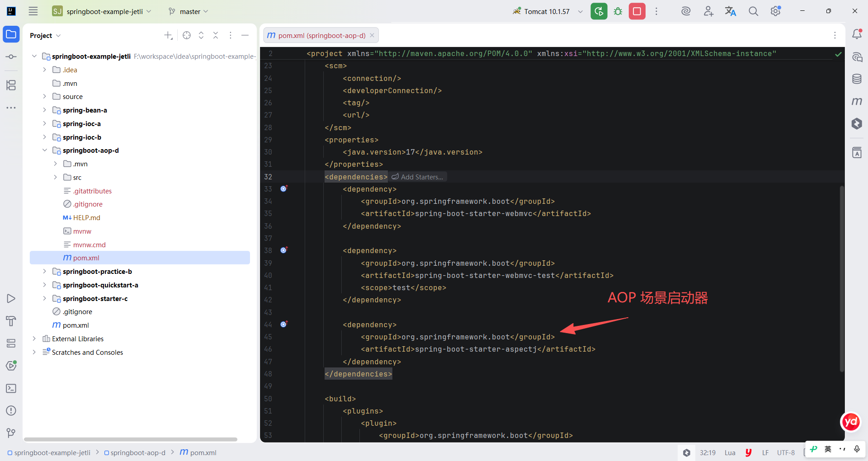This screenshot has height=461, width=868.
Task: Open the main menu hamburger icon
Action: click(x=33, y=11)
